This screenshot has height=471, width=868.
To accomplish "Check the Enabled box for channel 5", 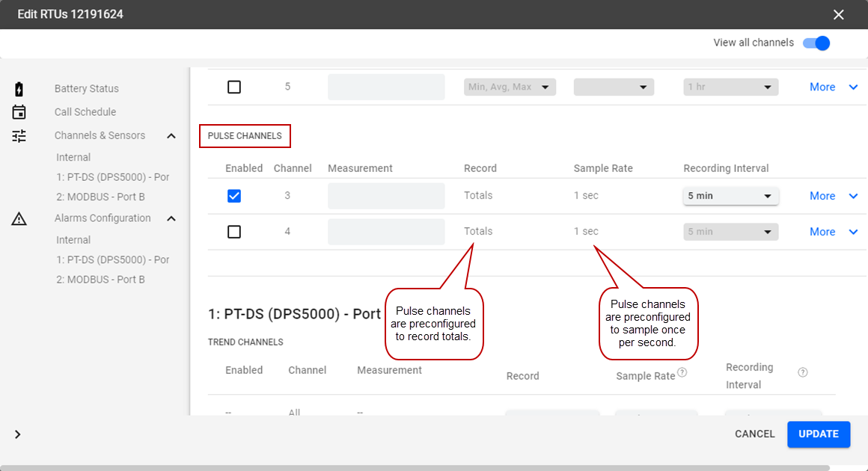I will coord(234,87).
